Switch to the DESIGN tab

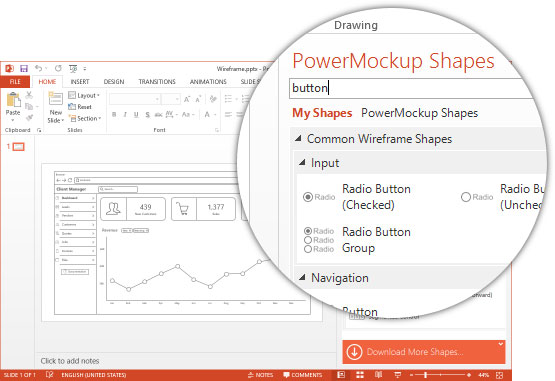click(x=114, y=82)
